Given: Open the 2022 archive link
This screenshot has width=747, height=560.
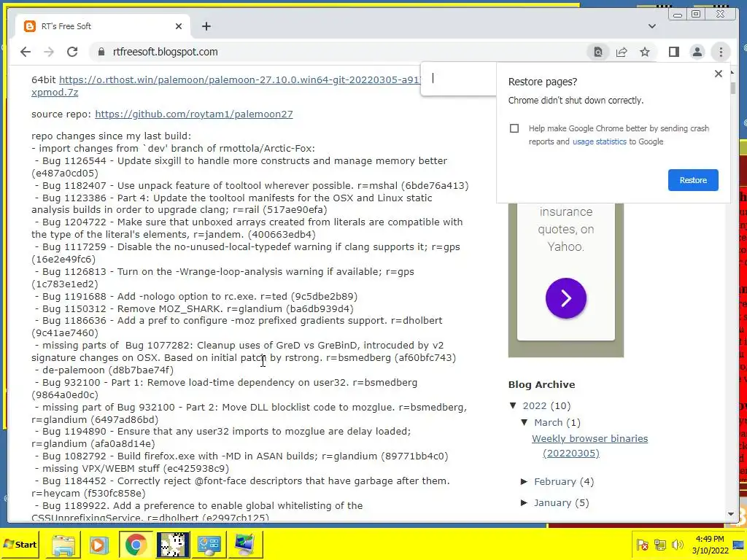Looking at the screenshot, I should point(535,405).
